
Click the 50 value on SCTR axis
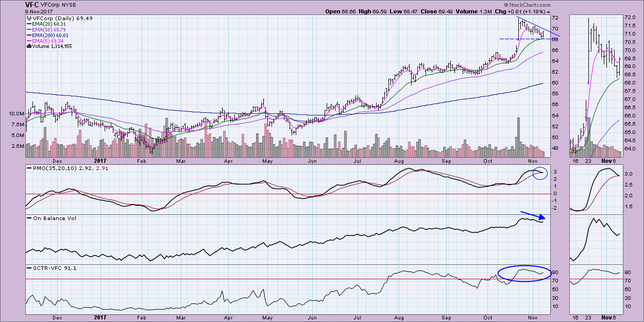pyautogui.click(x=556, y=289)
